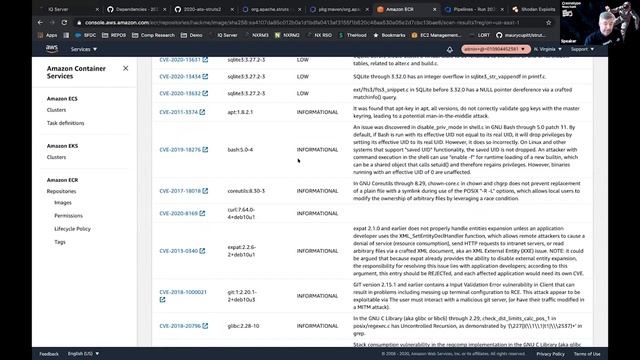Open the Privacy Policy footer link
The image size is (640, 360).
tap(550, 353)
